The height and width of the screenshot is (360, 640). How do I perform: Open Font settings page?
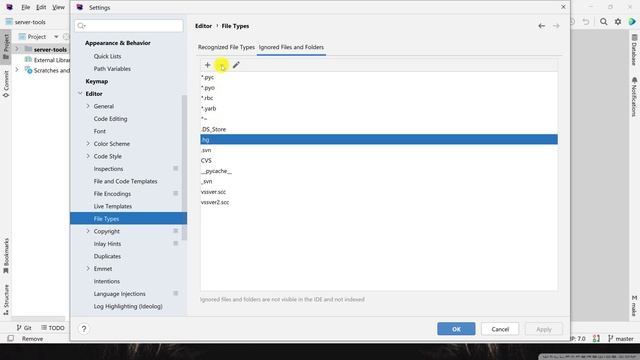pyautogui.click(x=100, y=131)
